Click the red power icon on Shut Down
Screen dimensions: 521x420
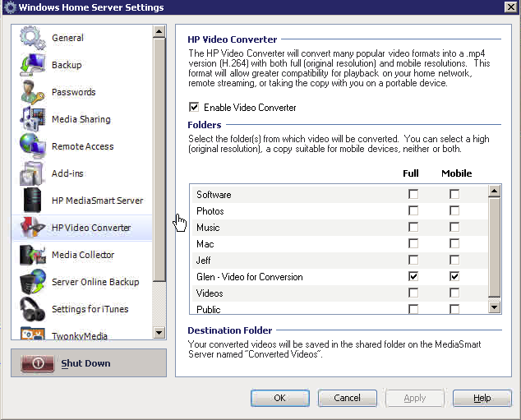[x=37, y=363]
